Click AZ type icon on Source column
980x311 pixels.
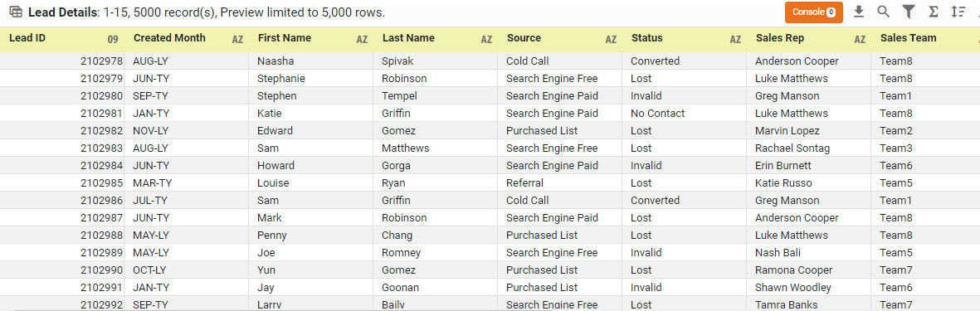point(611,39)
